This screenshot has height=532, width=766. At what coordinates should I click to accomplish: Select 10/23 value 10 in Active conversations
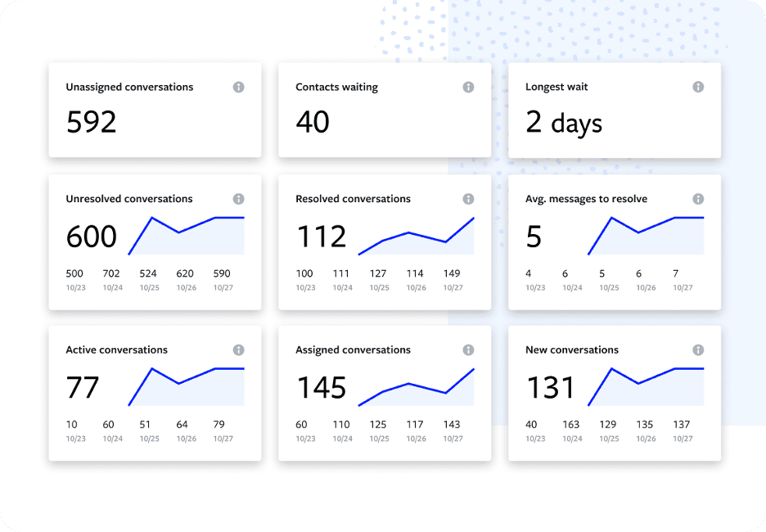coord(72,424)
